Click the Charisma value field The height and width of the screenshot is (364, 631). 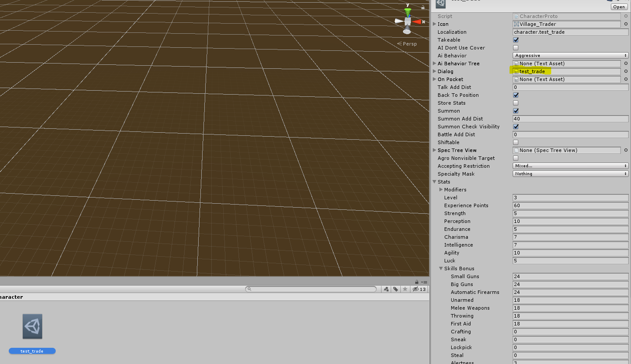pyautogui.click(x=570, y=237)
